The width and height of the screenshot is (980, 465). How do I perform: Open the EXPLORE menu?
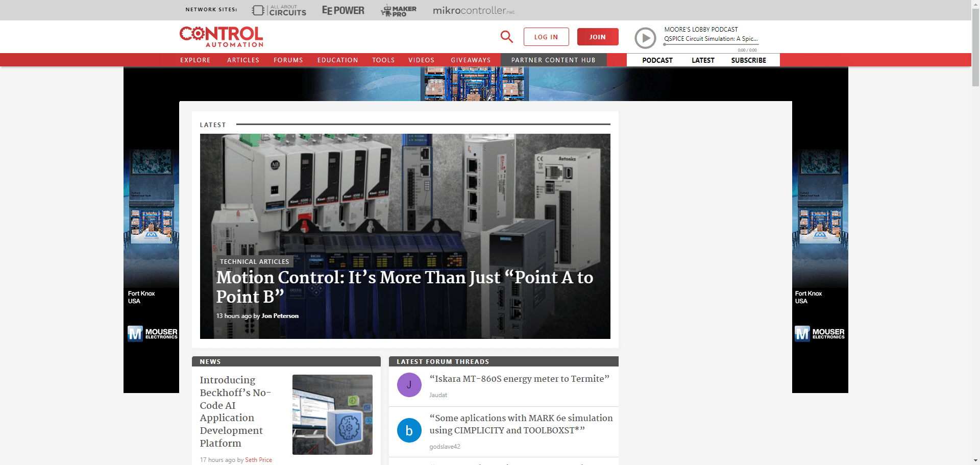point(195,60)
